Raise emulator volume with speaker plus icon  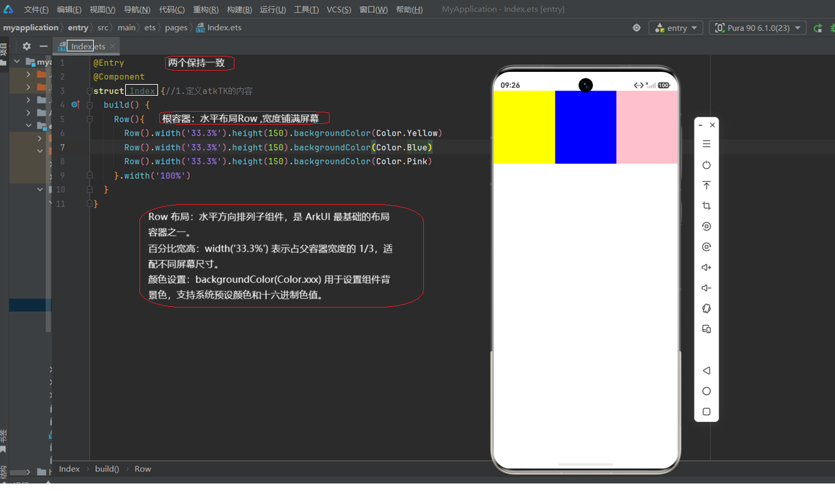707,268
